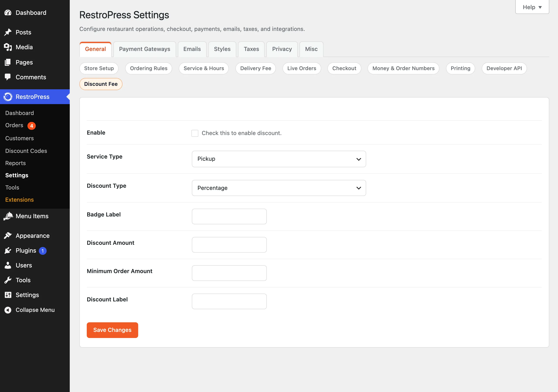
Task: Open the Discount Codes submenu link
Action: [x=26, y=151]
